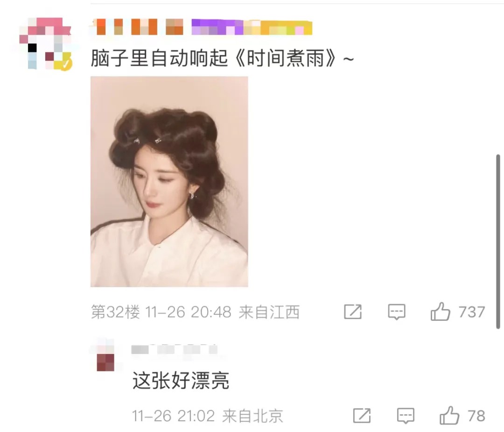The image size is (504, 432).
Task: Click the '第32楼' floor label
Action: [115, 312]
